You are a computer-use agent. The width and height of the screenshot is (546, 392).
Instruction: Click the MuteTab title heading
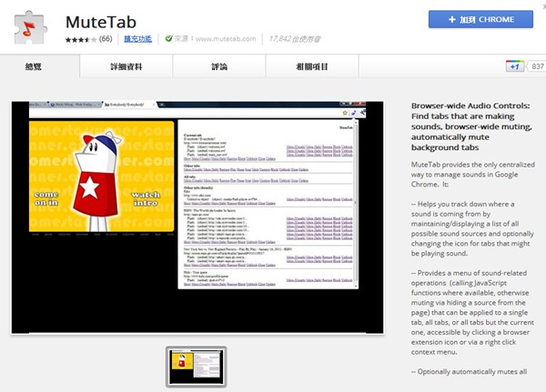pos(101,22)
